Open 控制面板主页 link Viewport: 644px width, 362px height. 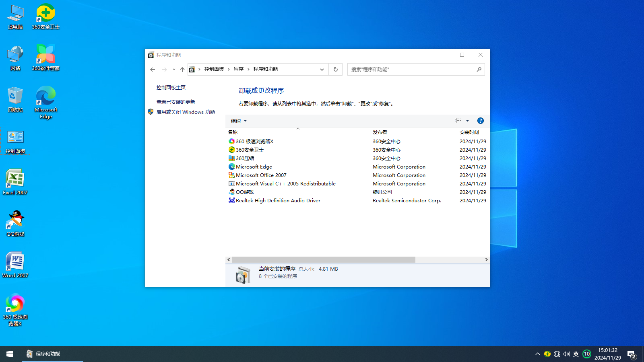click(x=171, y=88)
